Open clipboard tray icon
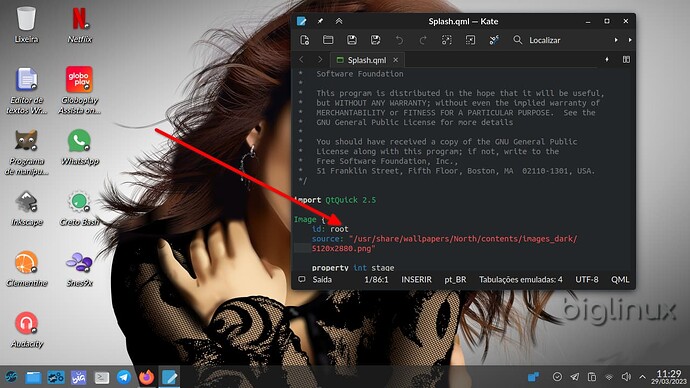The width and height of the screenshot is (690, 388). pos(592,377)
